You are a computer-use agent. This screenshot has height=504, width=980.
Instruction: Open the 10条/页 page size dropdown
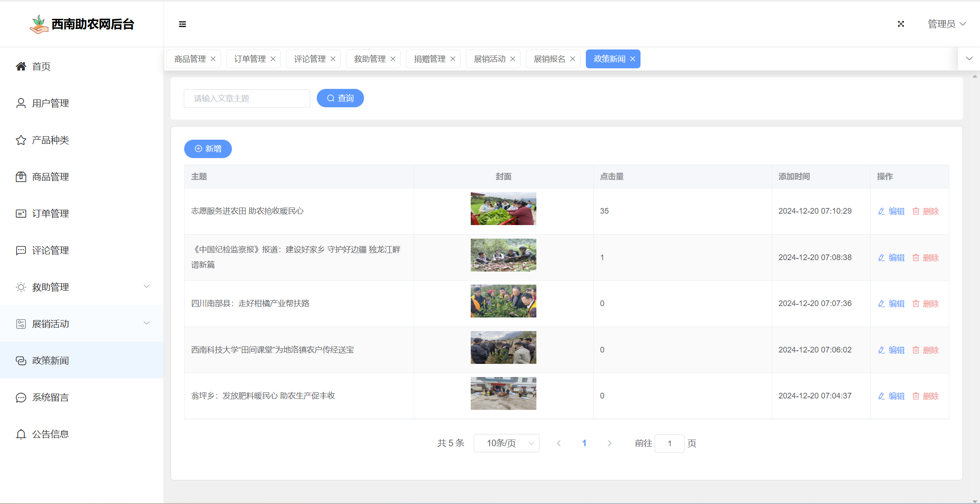point(506,443)
